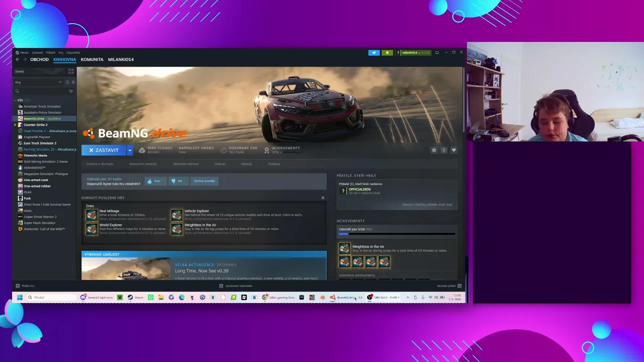Open Windows Start menu
Screen dimensions: 644x362
(20, 297)
